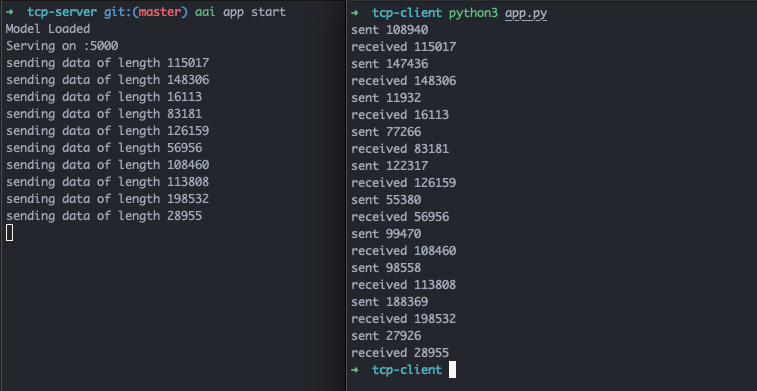Click the 'Model Loaded' output line
The width and height of the screenshot is (757, 391).
tap(48, 29)
